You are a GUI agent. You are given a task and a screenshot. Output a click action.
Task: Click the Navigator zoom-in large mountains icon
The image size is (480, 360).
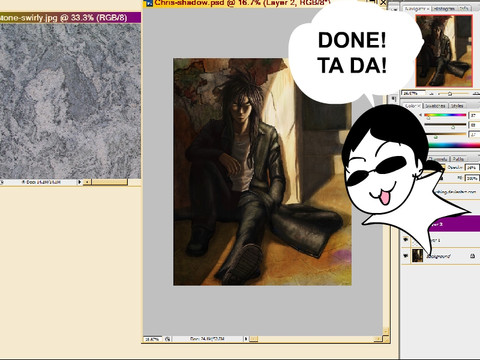coord(475,94)
